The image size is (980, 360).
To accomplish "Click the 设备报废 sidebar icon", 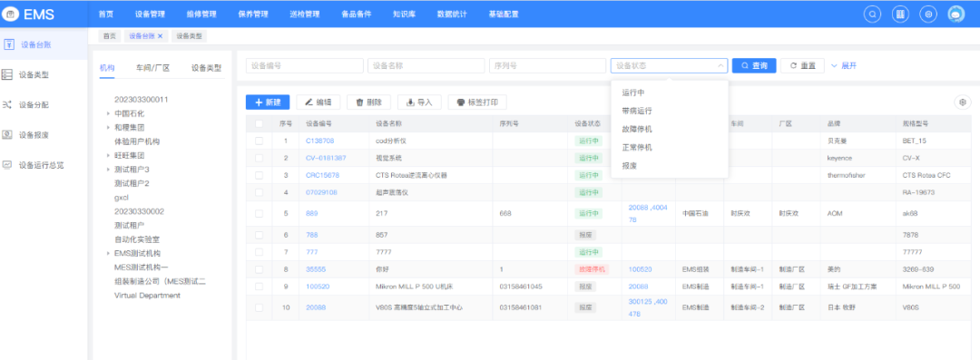I will pos(7,134).
